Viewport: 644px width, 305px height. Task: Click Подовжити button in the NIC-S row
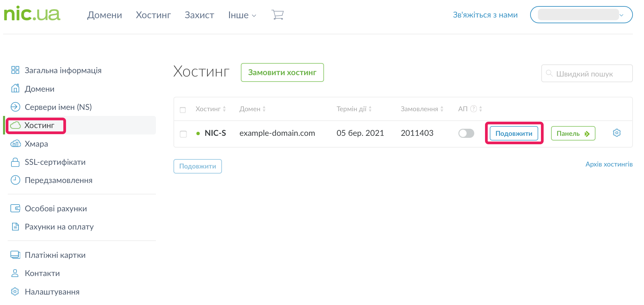(x=514, y=133)
